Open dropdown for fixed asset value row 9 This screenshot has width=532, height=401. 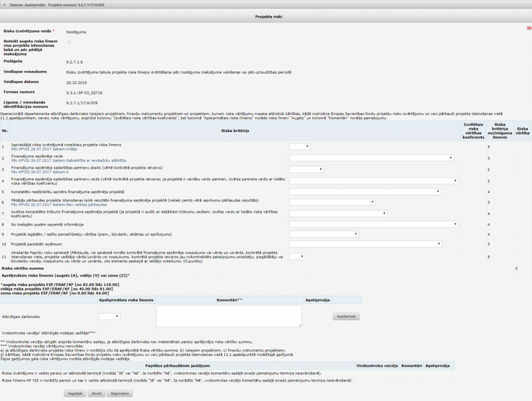324,234
